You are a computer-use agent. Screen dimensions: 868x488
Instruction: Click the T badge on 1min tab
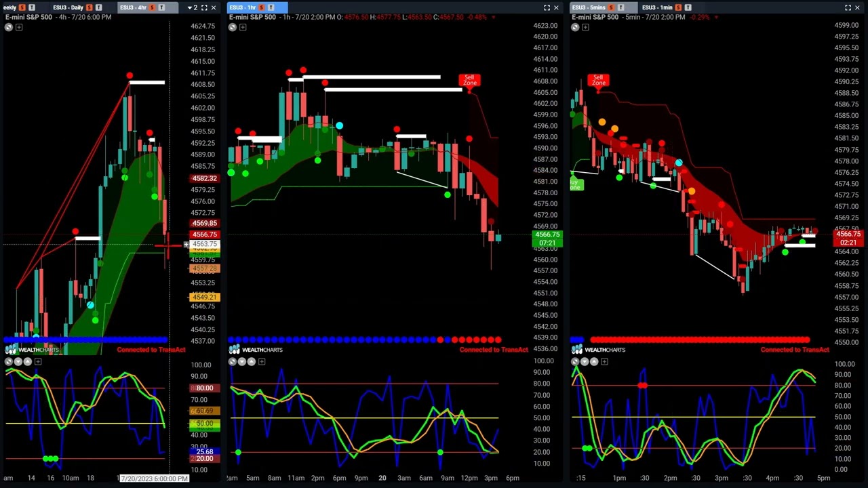687,7
